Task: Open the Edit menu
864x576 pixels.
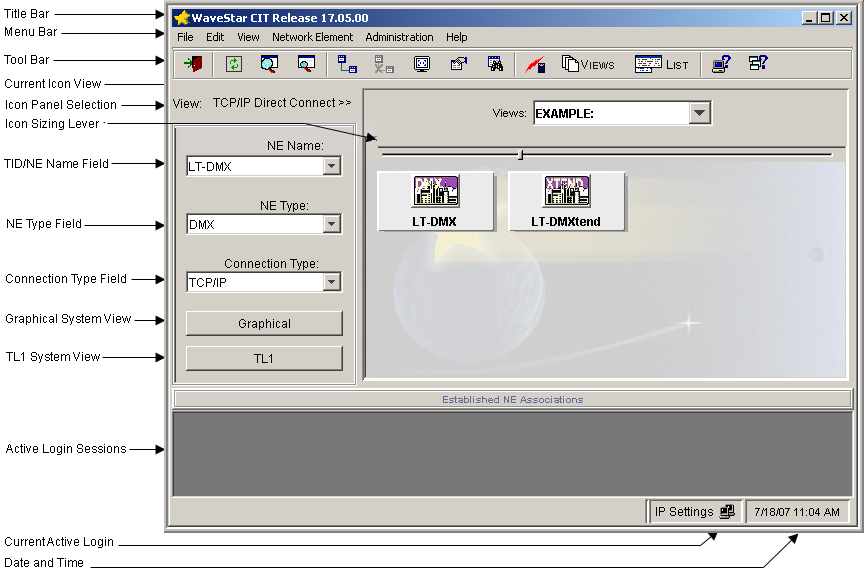Action: pyautogui.click(x=215, y=37)
